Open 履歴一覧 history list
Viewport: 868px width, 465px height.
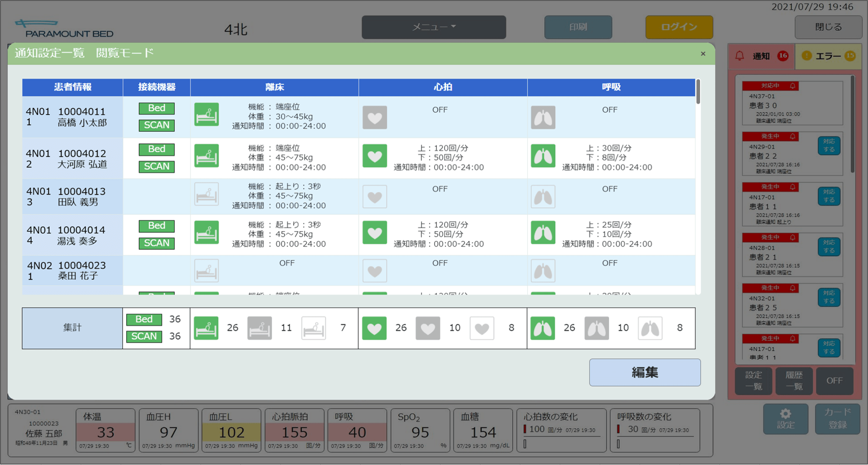pyautogui.click(x=794, y=381)
